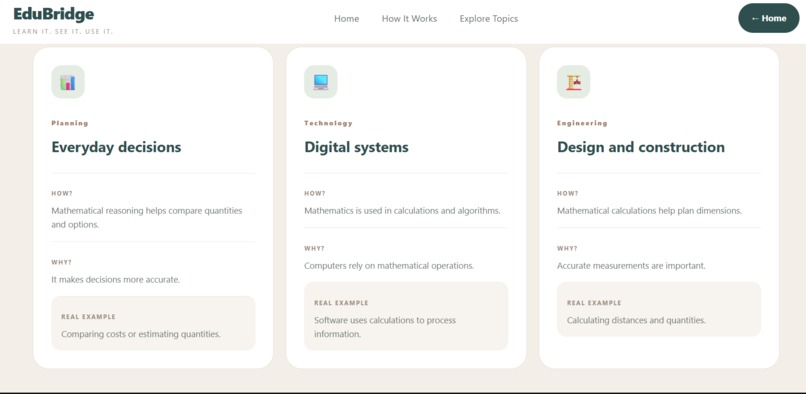Click the computer icon on Technology card
806x394 pixels.
[x=321, y=82]
